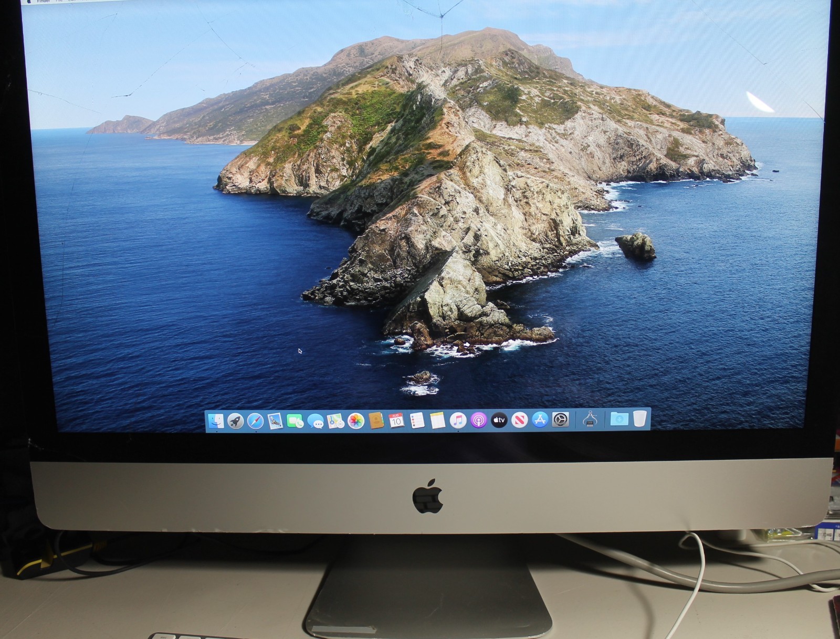The width and height of the screenshot is (840, 639).
Task: Open the News app in the Dock
Action: (x=519, y=420)
